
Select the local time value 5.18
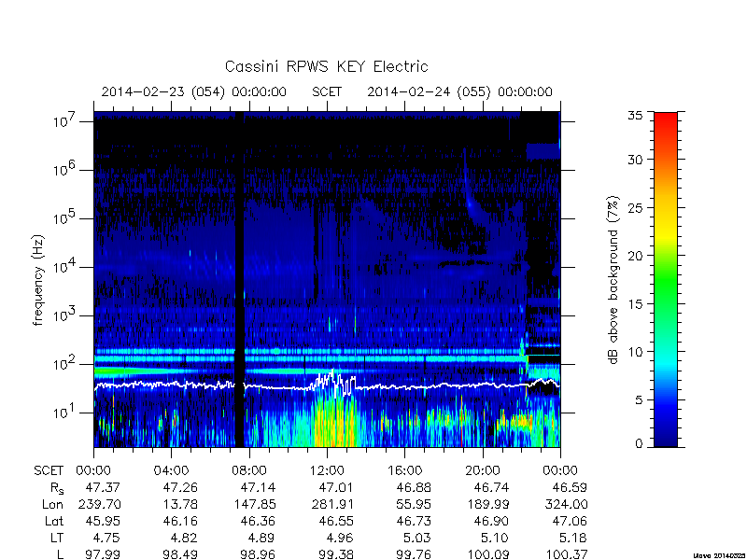(573, 539)
